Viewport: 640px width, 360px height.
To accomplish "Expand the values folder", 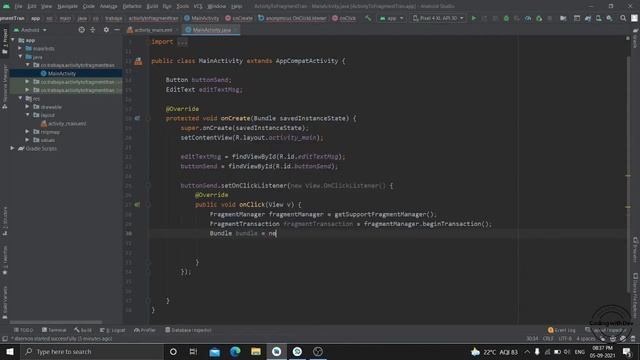I will (27, 140).
